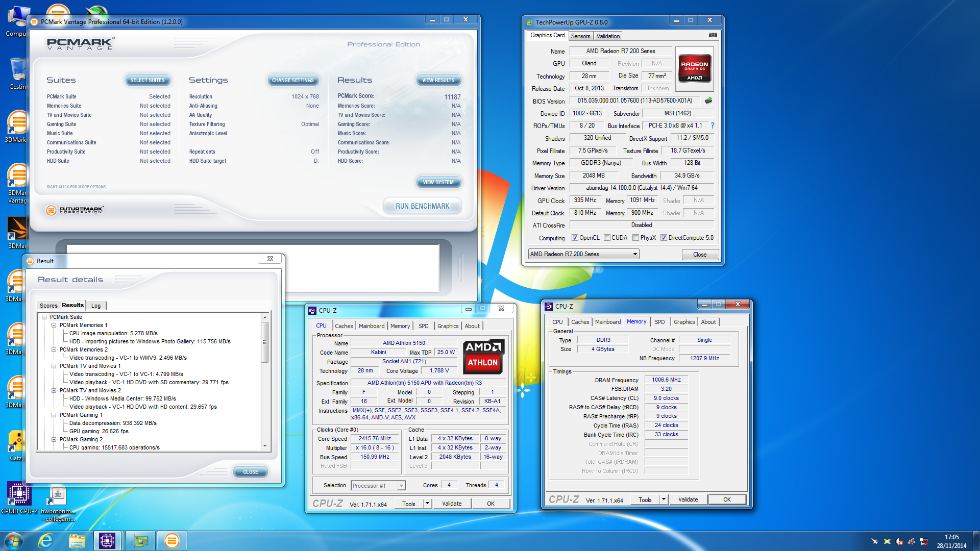The image size is (980, 551).
Task: Open the Windows Start menu
Action: coord(13,540)
